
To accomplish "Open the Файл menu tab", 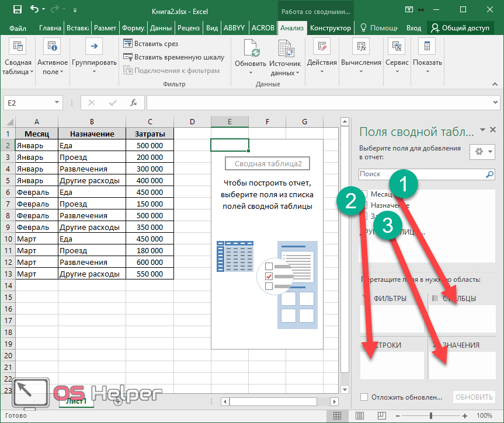I will pyautogui.click(x=18, y=28).
